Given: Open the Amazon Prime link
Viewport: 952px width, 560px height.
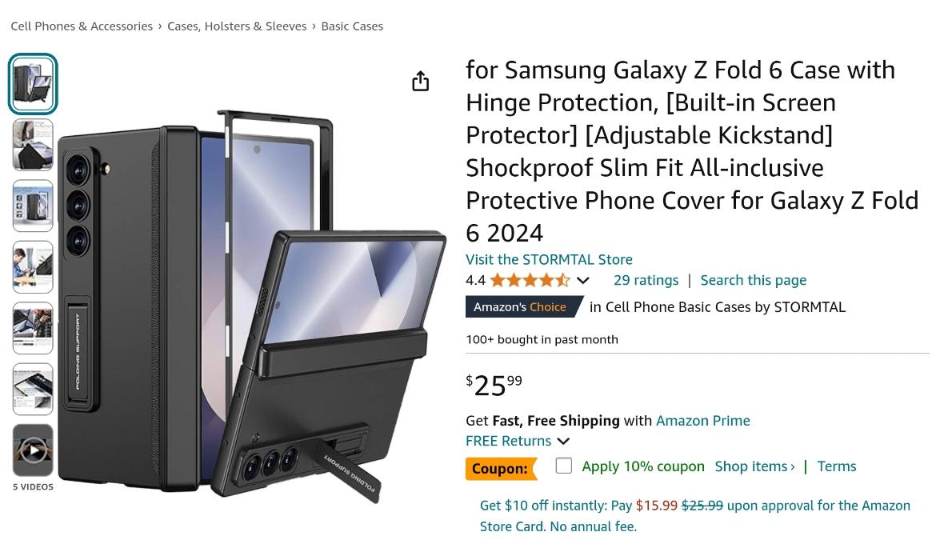Looking at the screenshot, I should (702, 420).
